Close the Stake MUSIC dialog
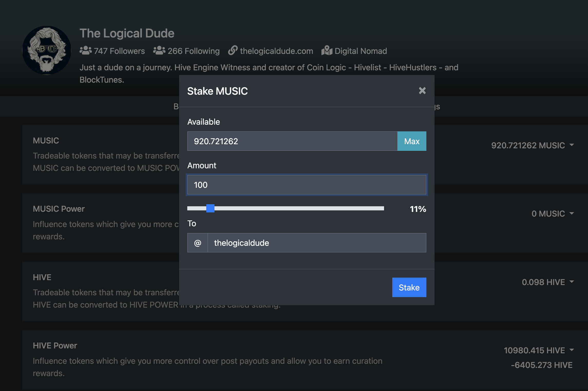The width and height of the screenshot is (588, 391). pyautogui.click(x=422, y=91)
